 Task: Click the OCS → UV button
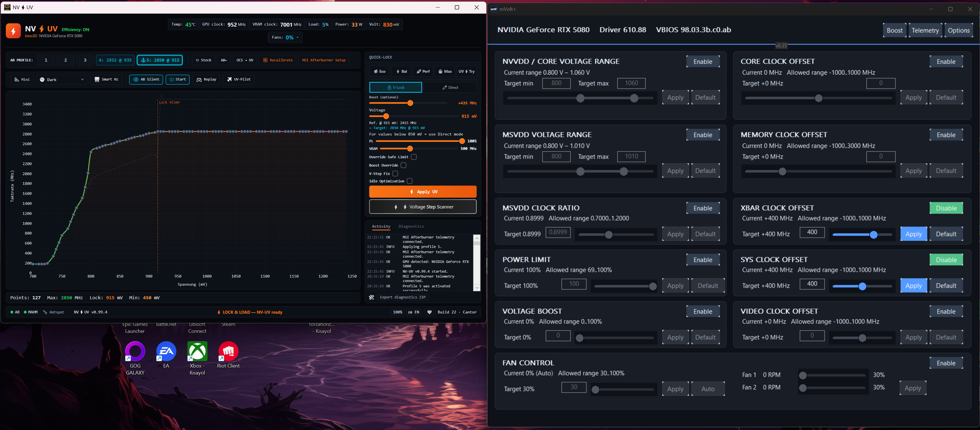245,60
